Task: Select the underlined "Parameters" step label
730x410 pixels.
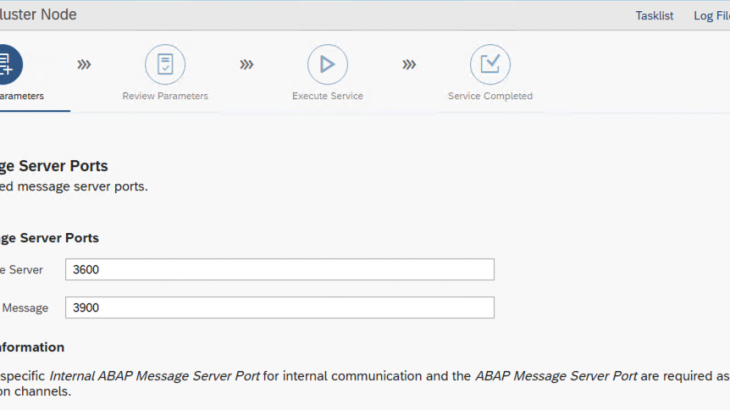Action: (21, 97)
